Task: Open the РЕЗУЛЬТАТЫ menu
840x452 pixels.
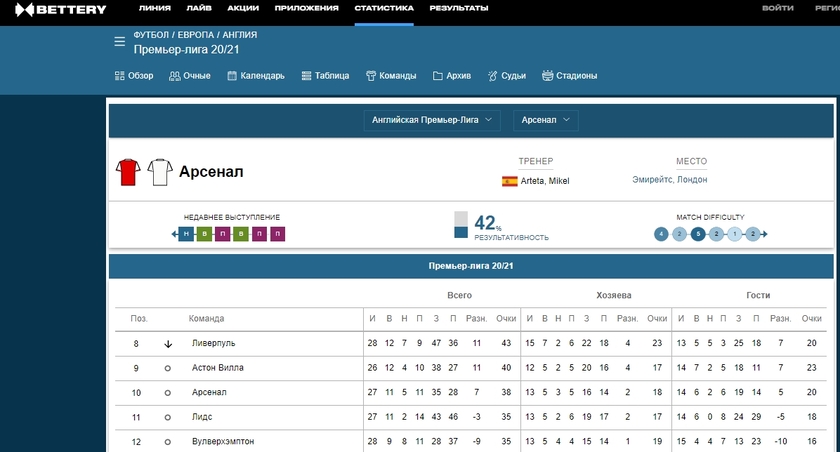Action: click(x=459, y=8)
